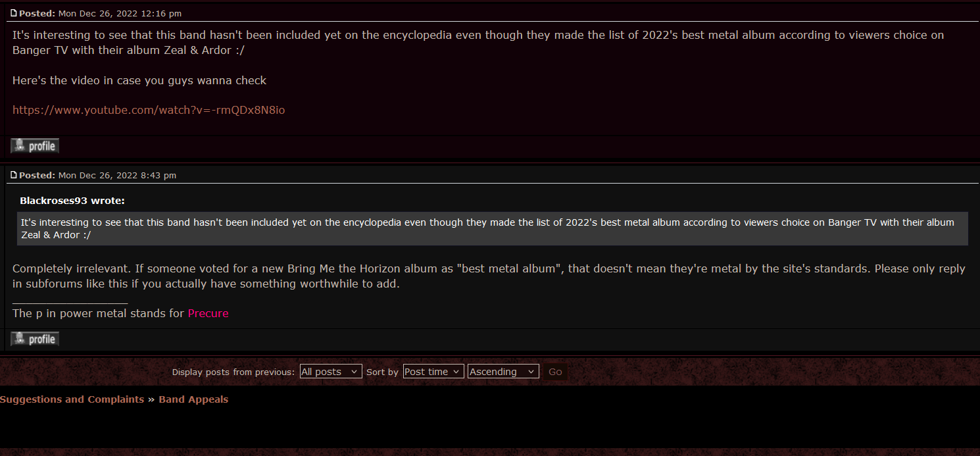Viewport: 980px width, 456px height.
Task: Expand the All posts dropdown
Action: coord(331,372)
